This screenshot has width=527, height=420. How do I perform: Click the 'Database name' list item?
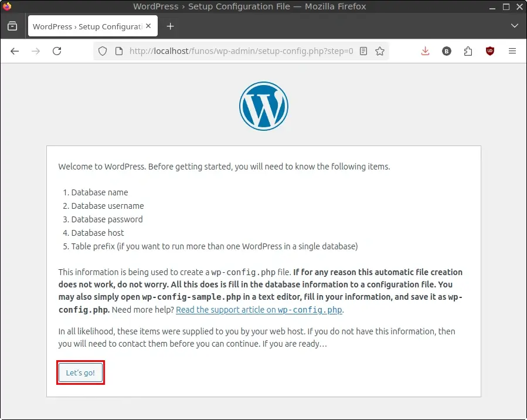point(100,192)
